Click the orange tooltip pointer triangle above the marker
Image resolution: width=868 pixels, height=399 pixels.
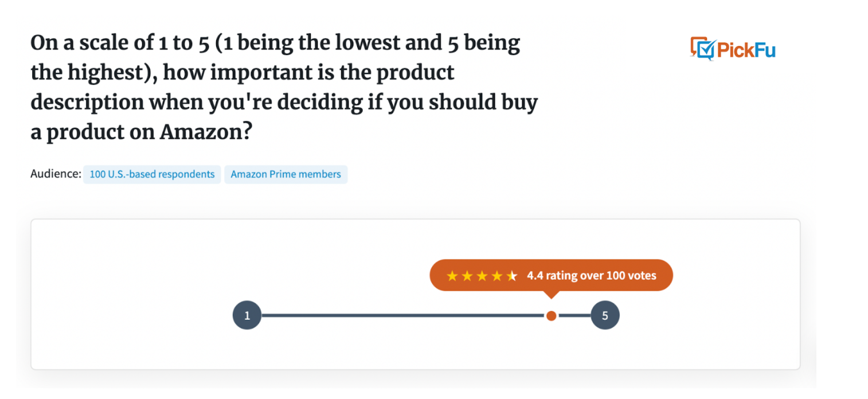point(551,295)
